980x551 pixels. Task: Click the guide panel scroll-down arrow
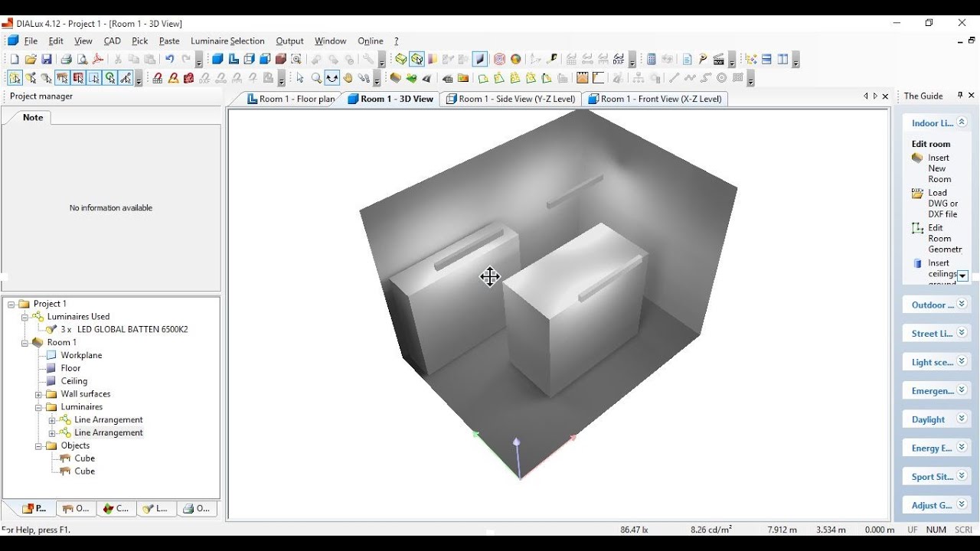coord(962,276)
